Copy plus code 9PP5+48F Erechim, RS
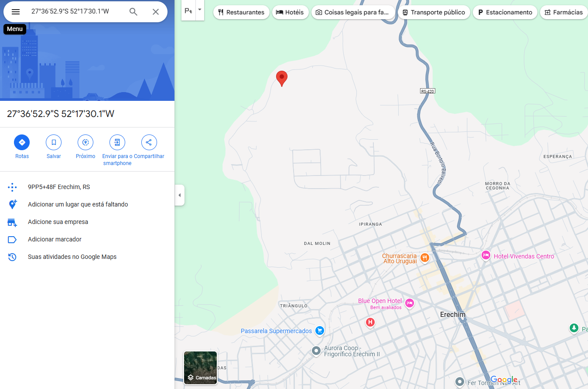Viewport: 588px width, 389px height. 87,187
